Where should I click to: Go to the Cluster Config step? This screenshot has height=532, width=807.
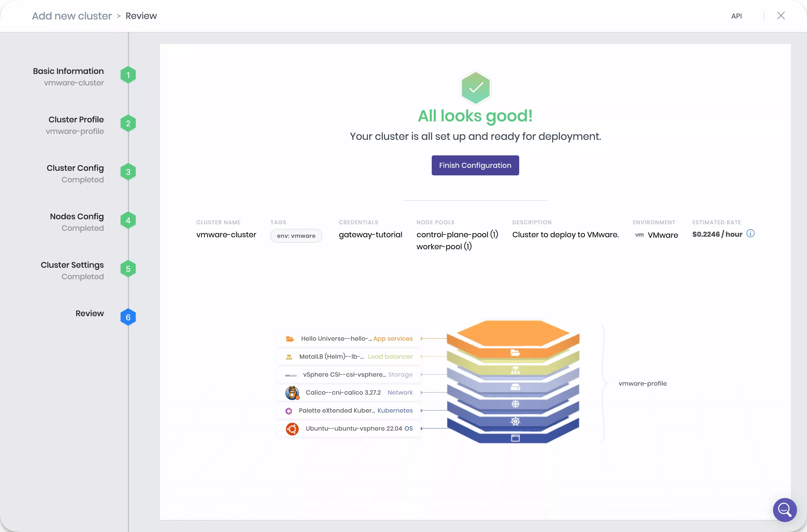(75, 168)
